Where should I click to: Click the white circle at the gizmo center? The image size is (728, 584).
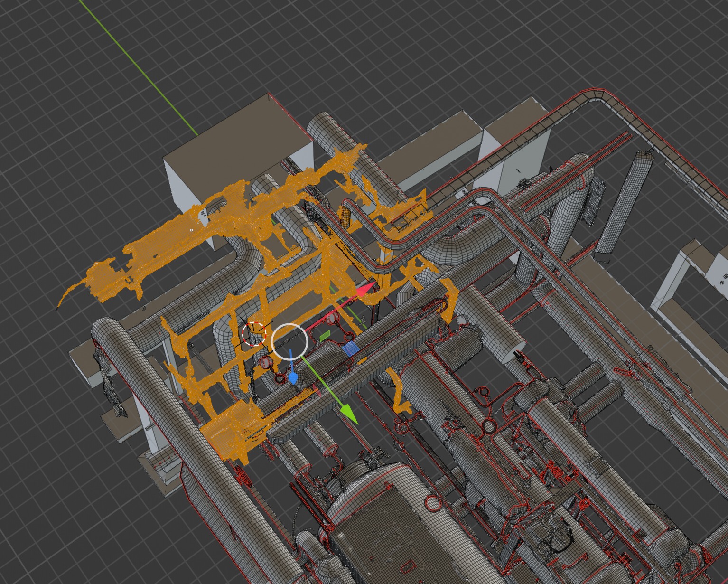[x=289, y=341]
